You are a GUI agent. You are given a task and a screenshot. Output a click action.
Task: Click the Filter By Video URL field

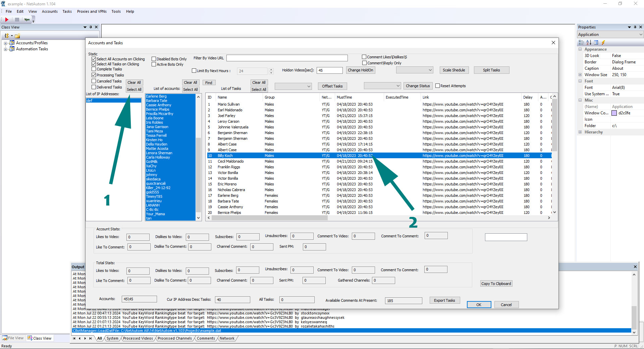[287, 58]
